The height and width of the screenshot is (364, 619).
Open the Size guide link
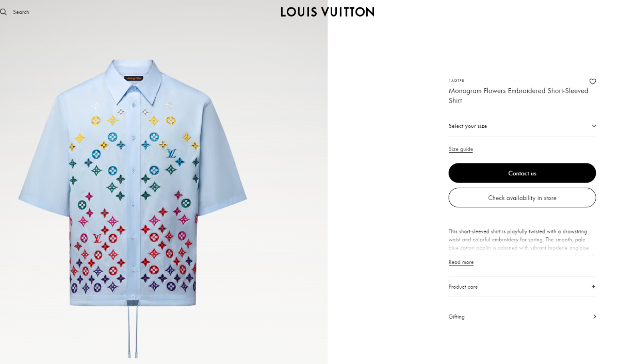coord(461,149)
